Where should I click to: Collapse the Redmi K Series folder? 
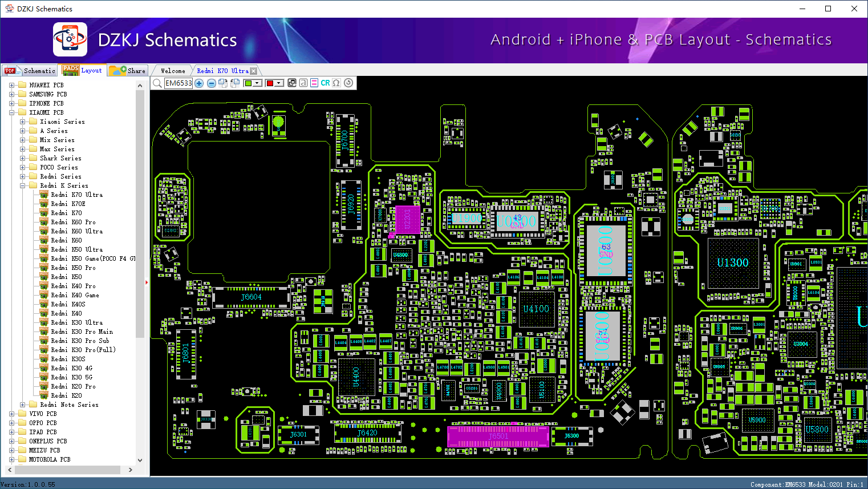coord(22,185)
